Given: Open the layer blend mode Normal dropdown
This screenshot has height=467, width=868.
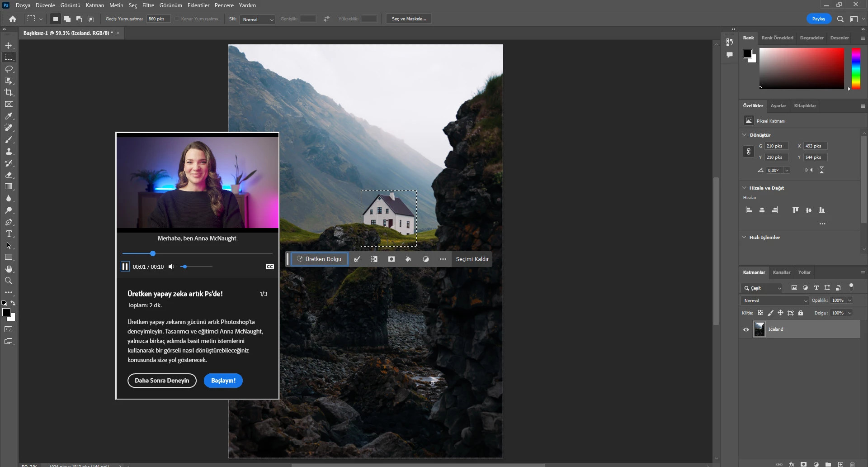Looking at the screenshot, I should [774, 300].
